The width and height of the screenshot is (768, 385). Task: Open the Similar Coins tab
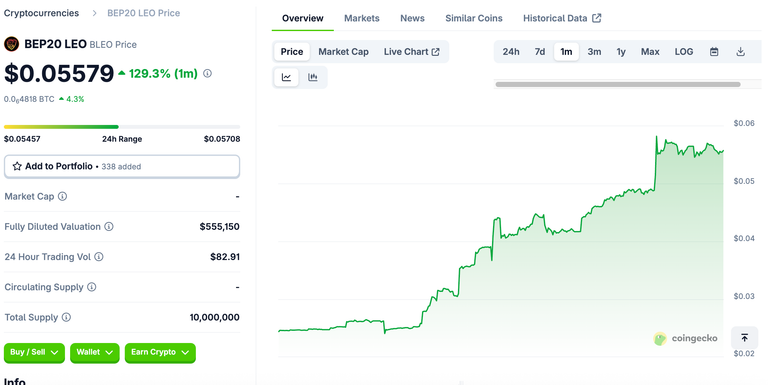474,18
